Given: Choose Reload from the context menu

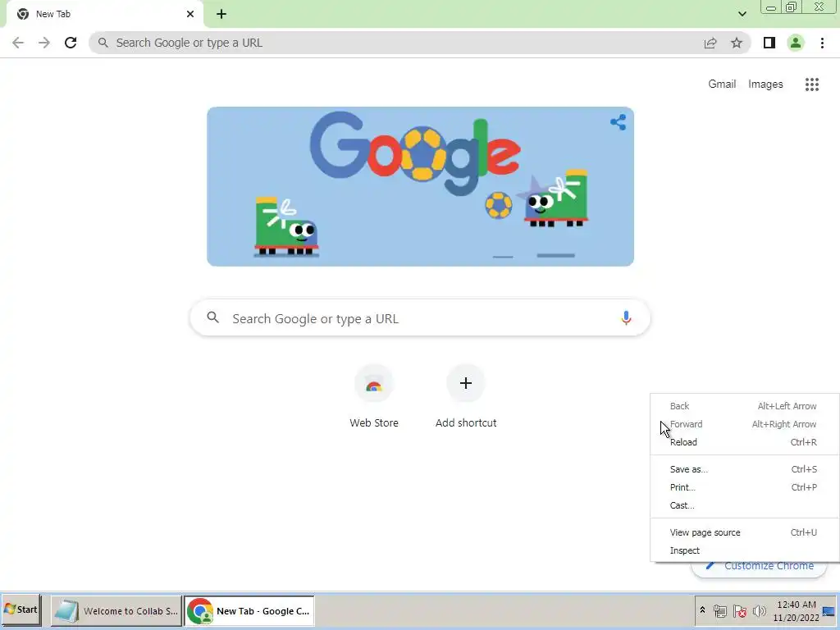Looking at the screenshot, I should pos(744,442).
